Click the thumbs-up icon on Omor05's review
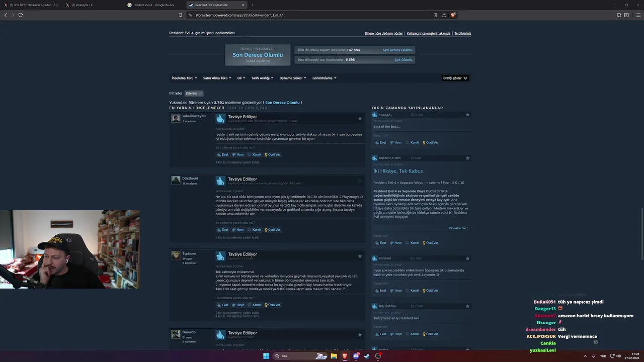 [220, 334]
